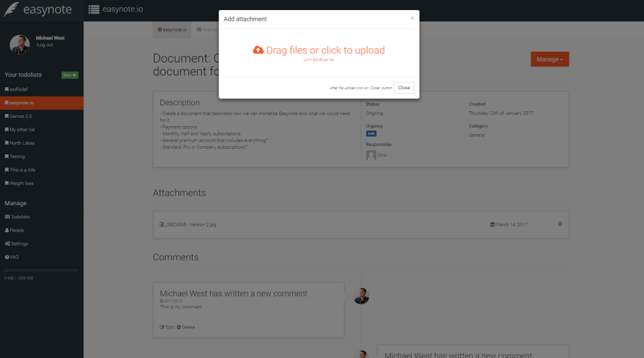644x358 pixels.
Task: Click the Delete ban icon in the comment
Action: pos(179,327)
